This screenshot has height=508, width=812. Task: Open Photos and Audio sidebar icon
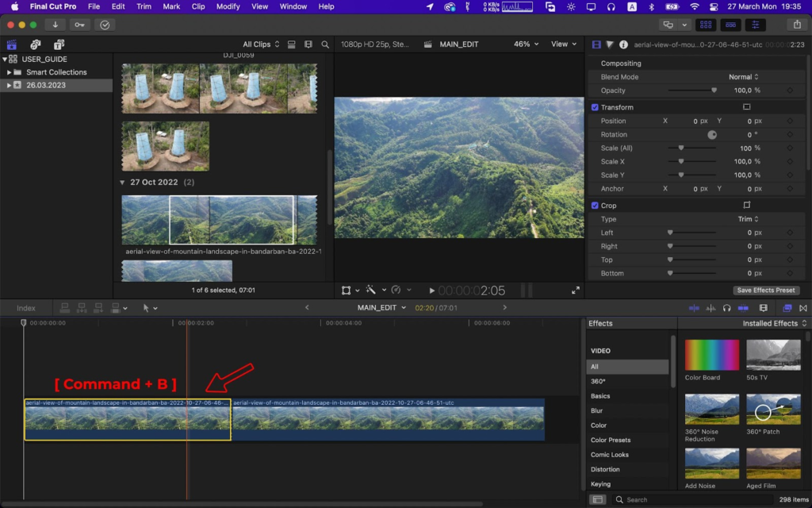pos(35,44)
